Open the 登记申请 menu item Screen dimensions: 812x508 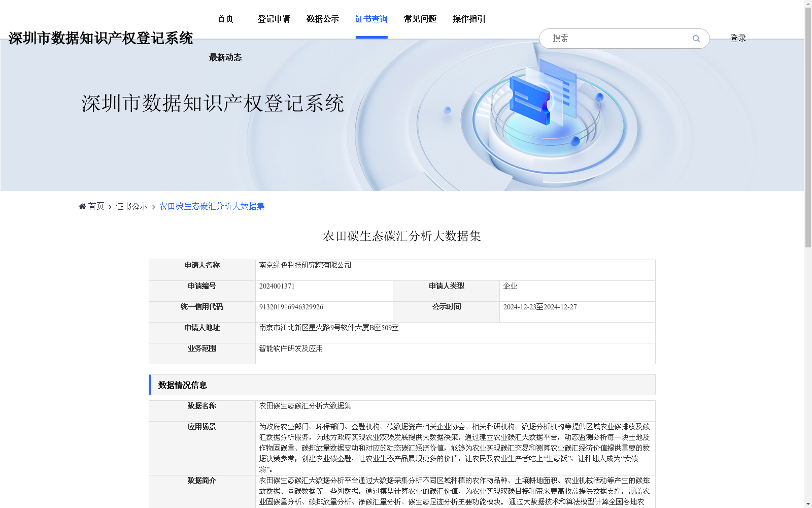[274, 19]
